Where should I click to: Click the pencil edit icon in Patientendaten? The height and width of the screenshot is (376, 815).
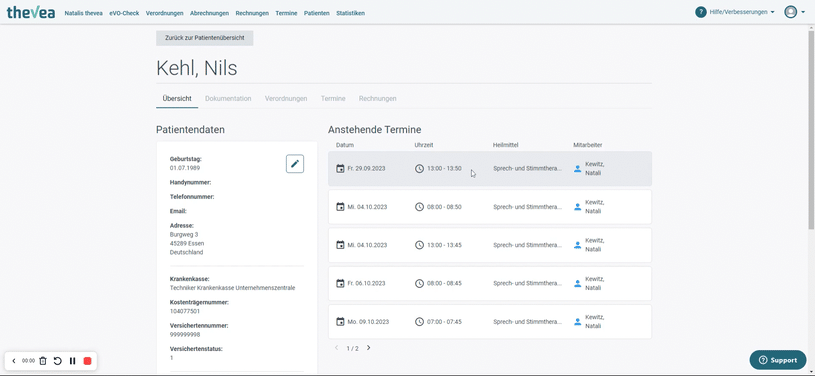(295, 164)
